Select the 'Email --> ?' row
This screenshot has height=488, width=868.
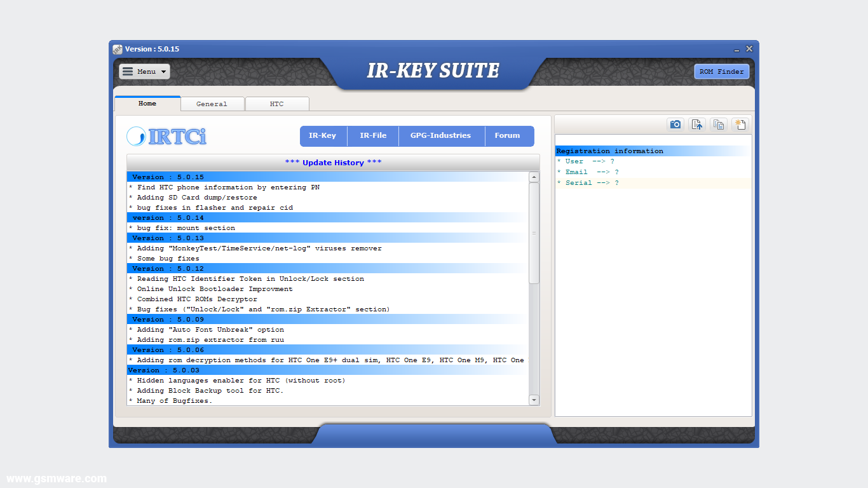click(x=653, y=172)
